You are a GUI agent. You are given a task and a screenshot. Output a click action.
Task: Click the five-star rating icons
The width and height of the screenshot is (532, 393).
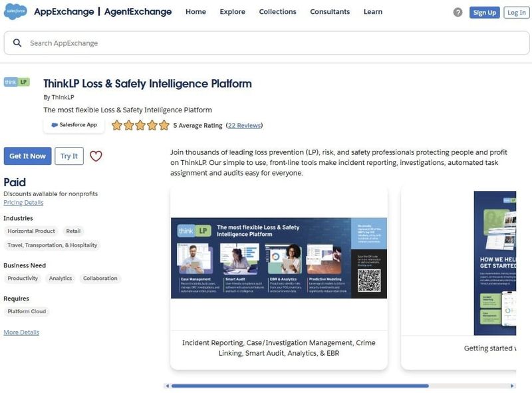click(x=140, y=125)
